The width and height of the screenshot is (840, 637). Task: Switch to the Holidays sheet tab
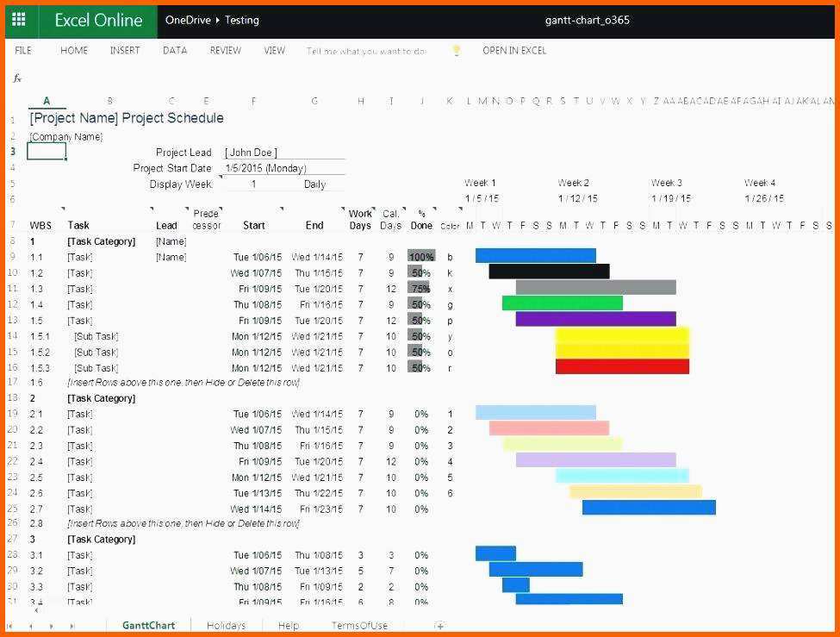[x=226, y=625]
